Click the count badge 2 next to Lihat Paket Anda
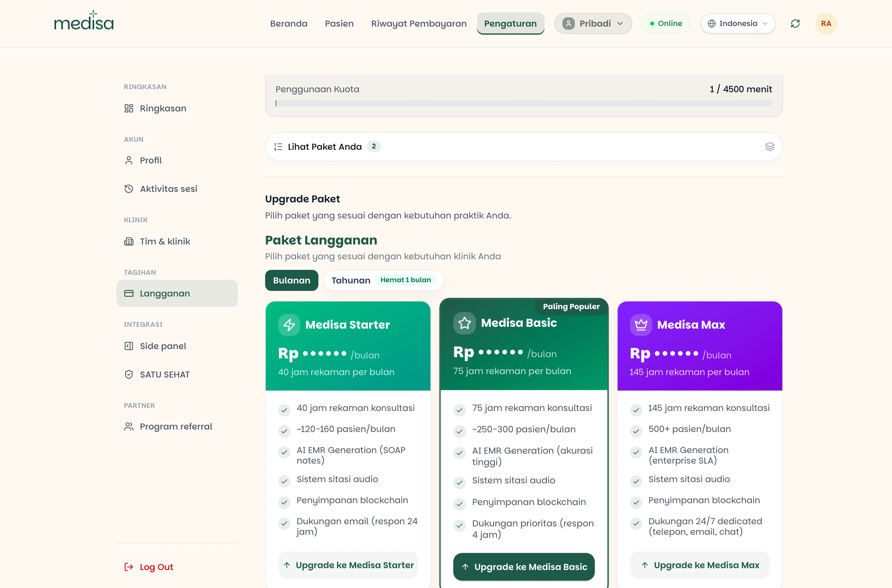Viewport: 892px width, 588px height. (374, 146)
